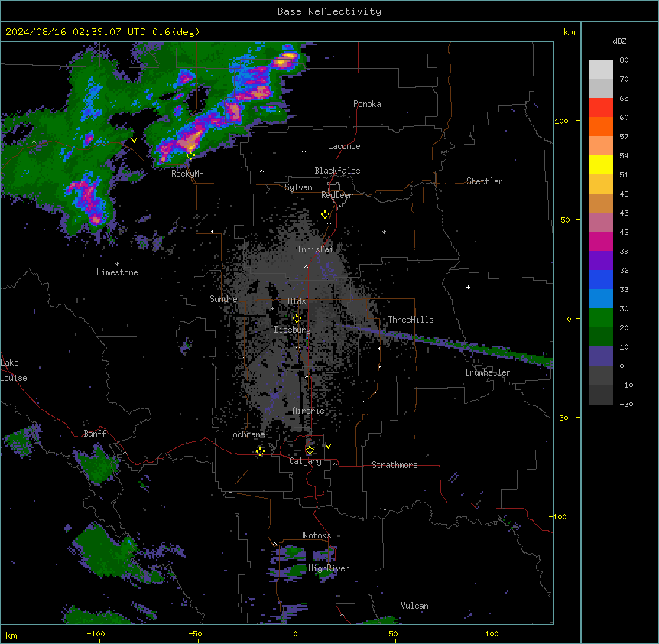Click the ThreeHills town label
This screenshot has height=644, width=659.
tap(411, 320)
